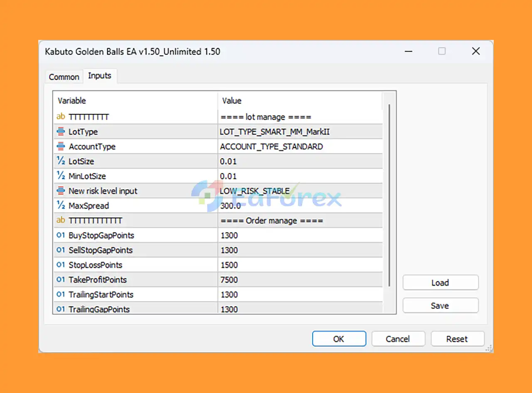532x393 pixels.
Task: Click the MinLotSize value 0.01
Action: [x=300, y=176]
